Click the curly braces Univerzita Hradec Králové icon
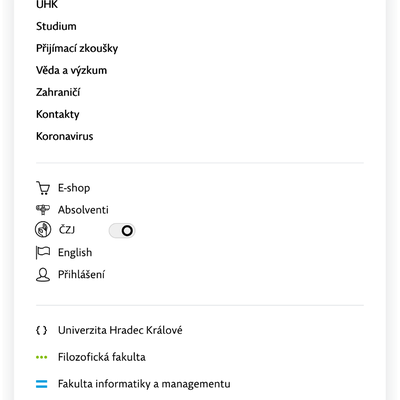 point(42,330)
